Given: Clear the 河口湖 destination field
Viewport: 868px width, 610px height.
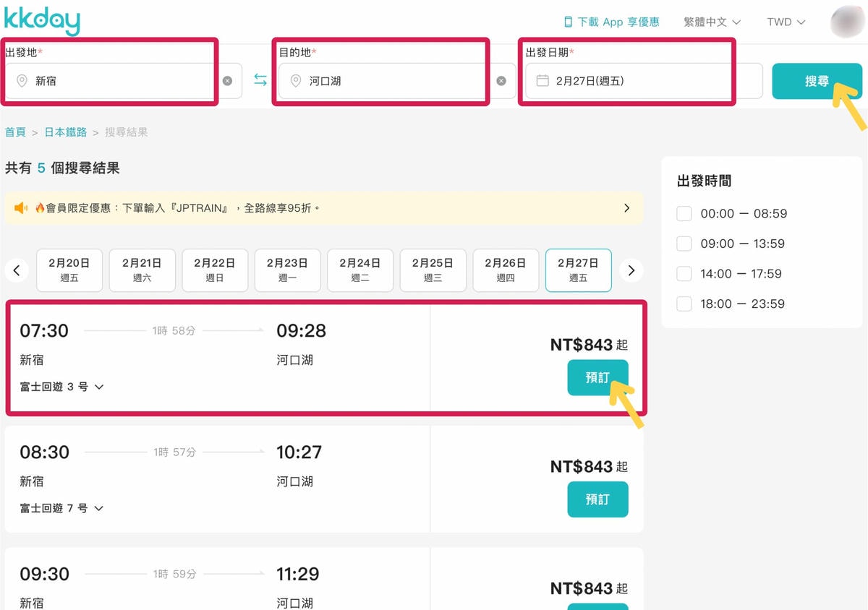Looking at the screenshot, I should coord(501,81).
